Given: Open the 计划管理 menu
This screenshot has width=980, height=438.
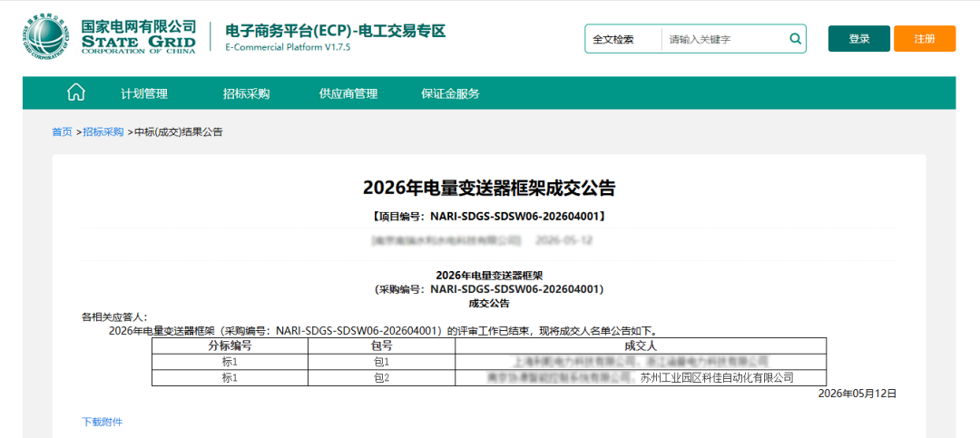Looking at the screenshot, I should click(x=144, y=93).
